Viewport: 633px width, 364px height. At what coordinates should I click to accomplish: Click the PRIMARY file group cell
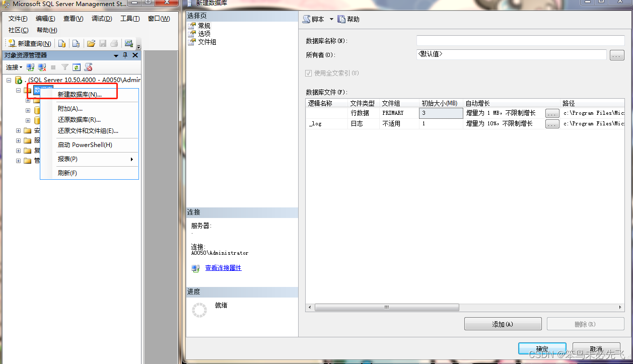[399, 113]
